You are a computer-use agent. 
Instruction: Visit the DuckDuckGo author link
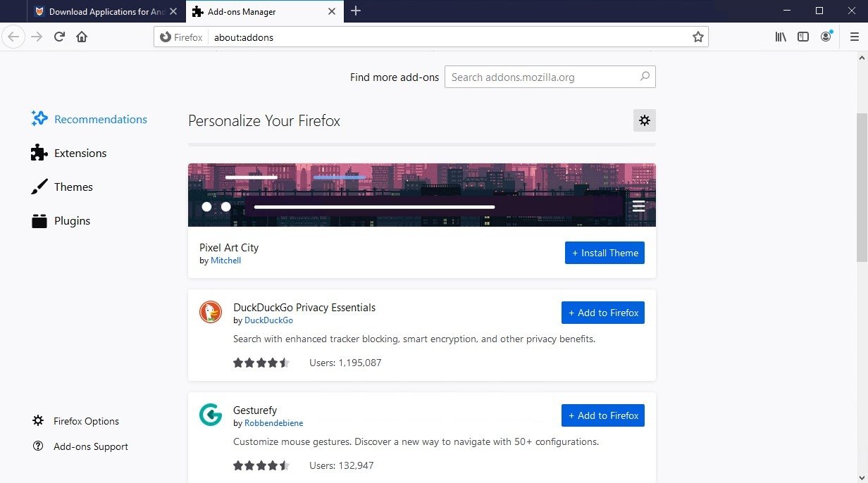tap(268, 320)
